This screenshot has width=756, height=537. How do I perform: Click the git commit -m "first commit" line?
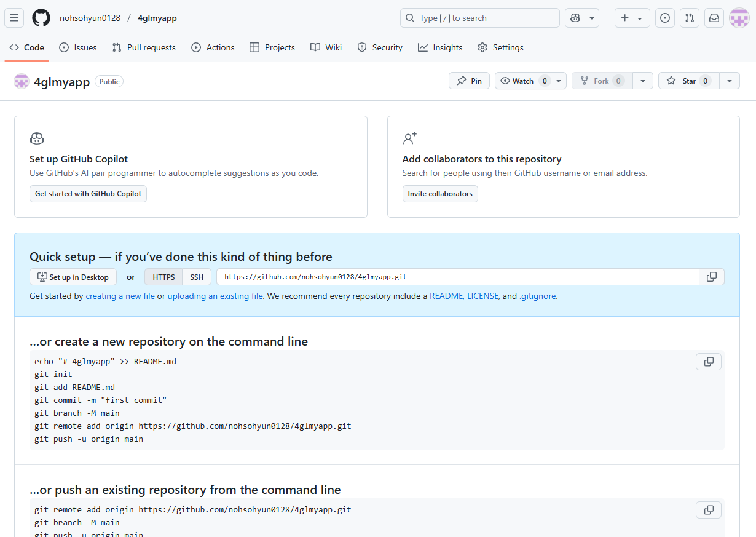(x=101, y=400)
